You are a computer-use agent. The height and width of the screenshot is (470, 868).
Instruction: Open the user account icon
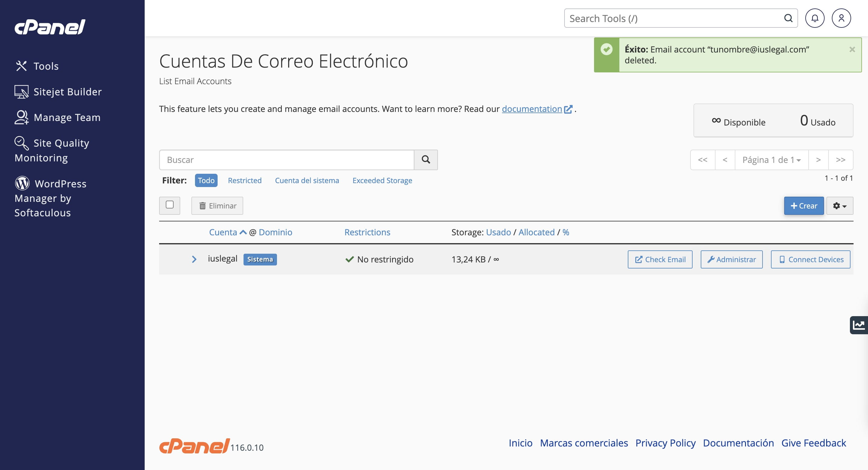(x=841, y=18)
